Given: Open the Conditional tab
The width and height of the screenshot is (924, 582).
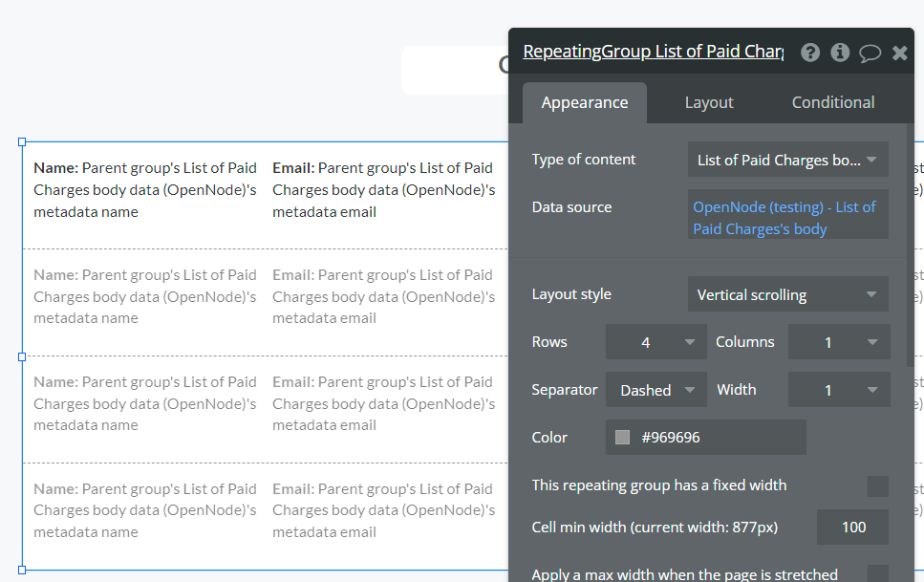Looking at the screenshot, I should click(x=832, y=102).
